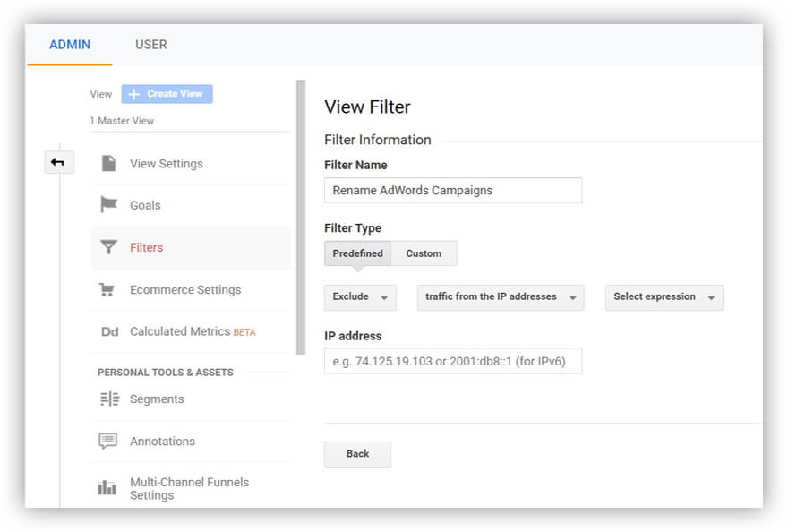Click the Calculated Metrics Dd icon
Image resolution: width=788 pixels, height=532 pixels.
[x=109, y=331]
